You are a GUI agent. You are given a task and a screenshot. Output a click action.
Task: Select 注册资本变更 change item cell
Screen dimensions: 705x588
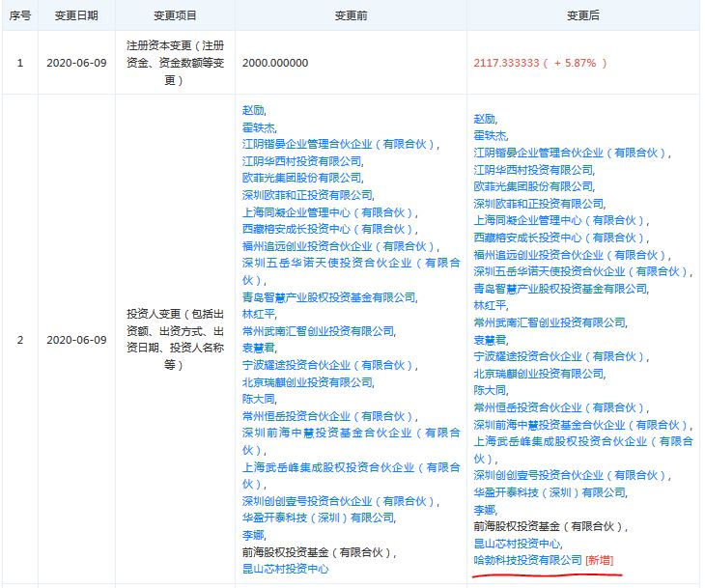pyautogui.click(x=175, y=63)
